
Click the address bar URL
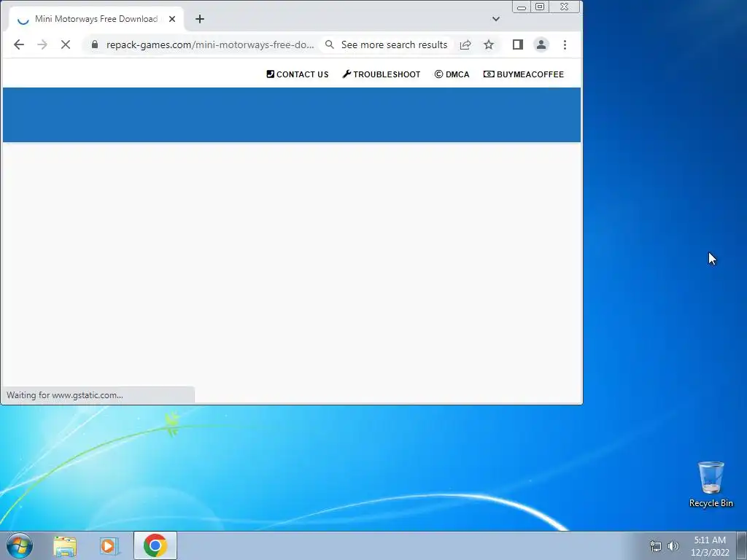[x=210, y=44]
